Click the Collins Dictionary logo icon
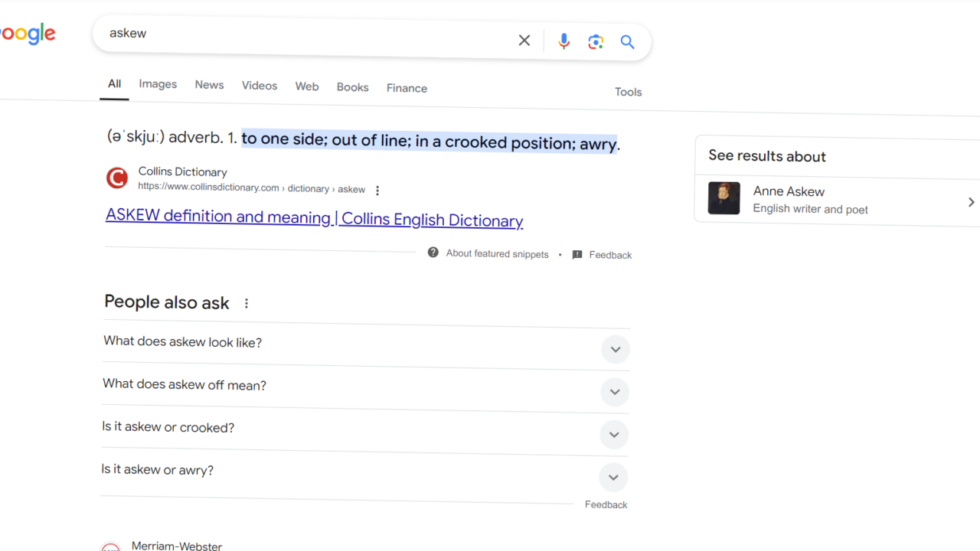The width and height of the screenshot is (980, 551). click(116, 177)
